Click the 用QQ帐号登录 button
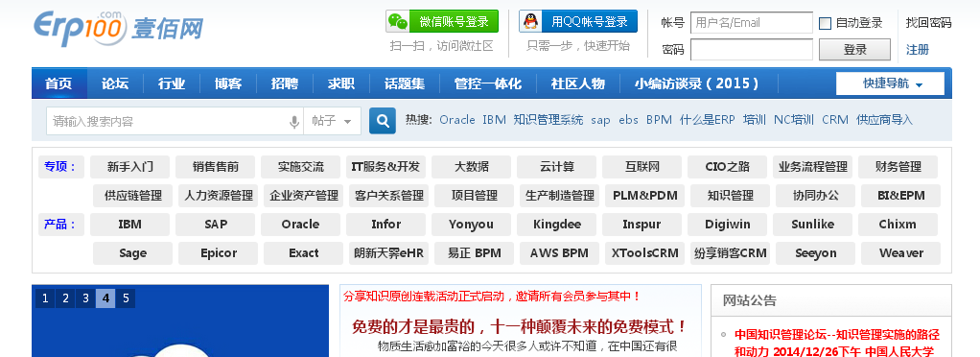This screenshot has width=980, height=357. [x=578, y=21]
